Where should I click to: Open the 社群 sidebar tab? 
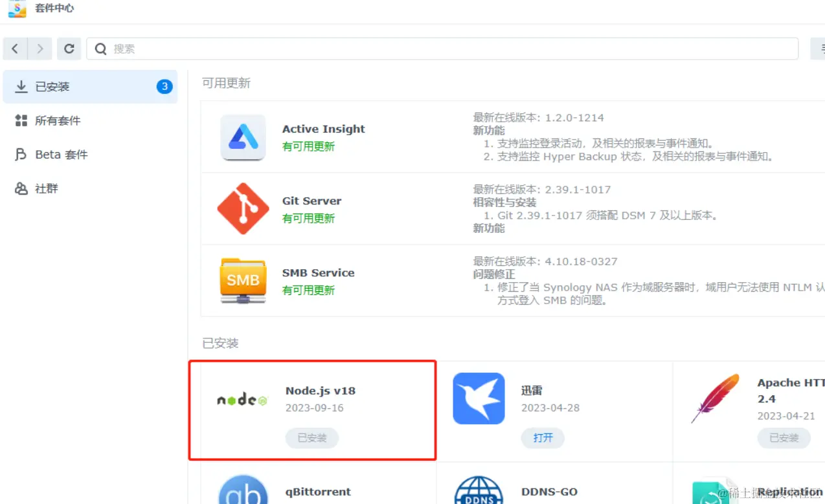90,189
